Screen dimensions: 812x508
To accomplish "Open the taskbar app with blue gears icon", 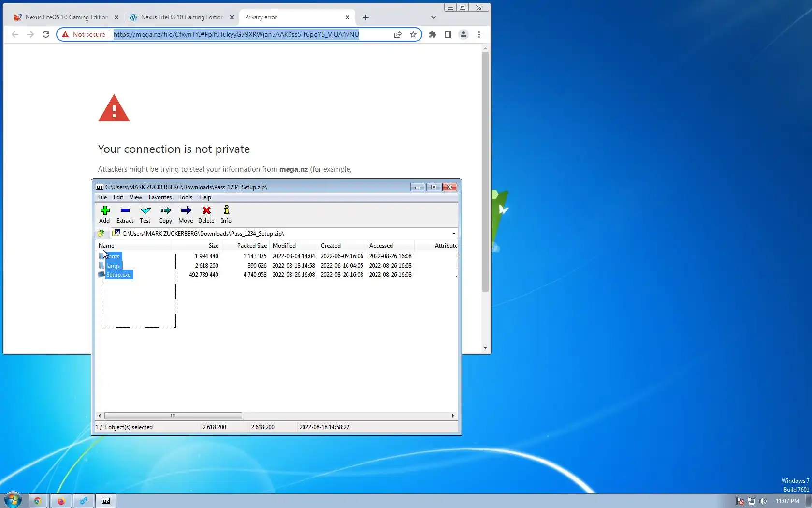I will pyautogui.click(x=84, y=501).
